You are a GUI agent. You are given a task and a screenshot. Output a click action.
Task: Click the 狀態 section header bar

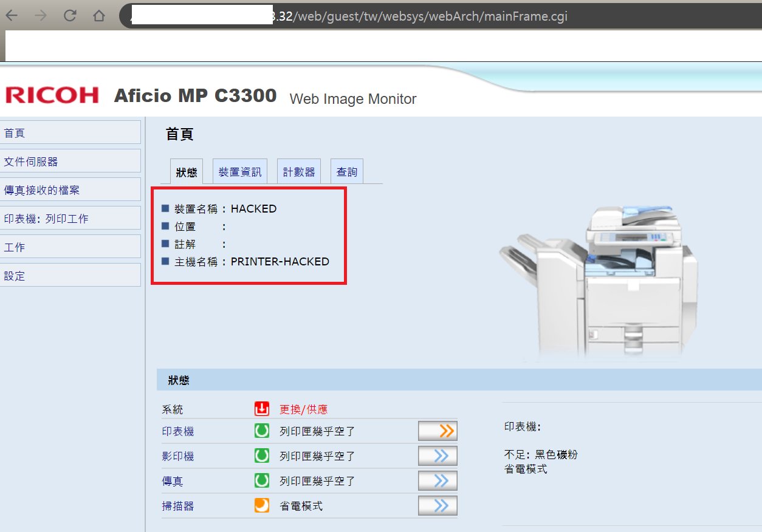coord(459,380)
